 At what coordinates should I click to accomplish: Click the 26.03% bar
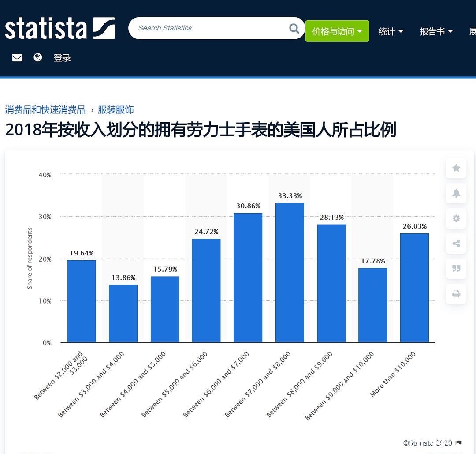tap(414, 288)
